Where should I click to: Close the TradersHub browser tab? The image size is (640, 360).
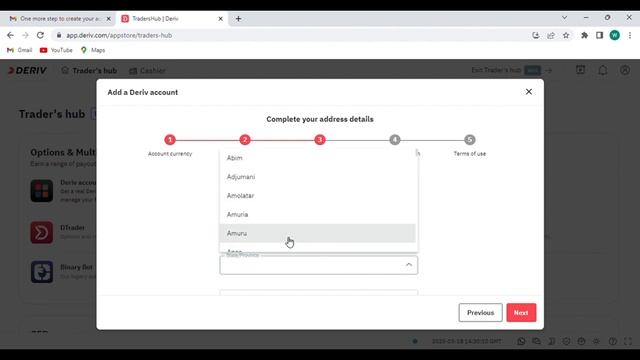220,19
